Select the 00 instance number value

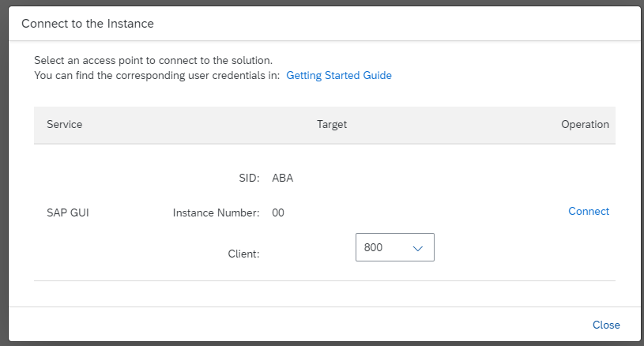click(278, 213)
